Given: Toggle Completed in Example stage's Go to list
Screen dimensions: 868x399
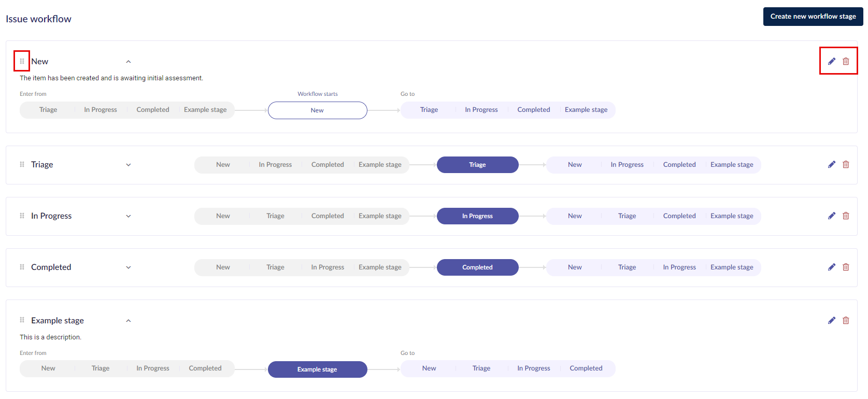Looking at the screenshot, I should 586,368.
